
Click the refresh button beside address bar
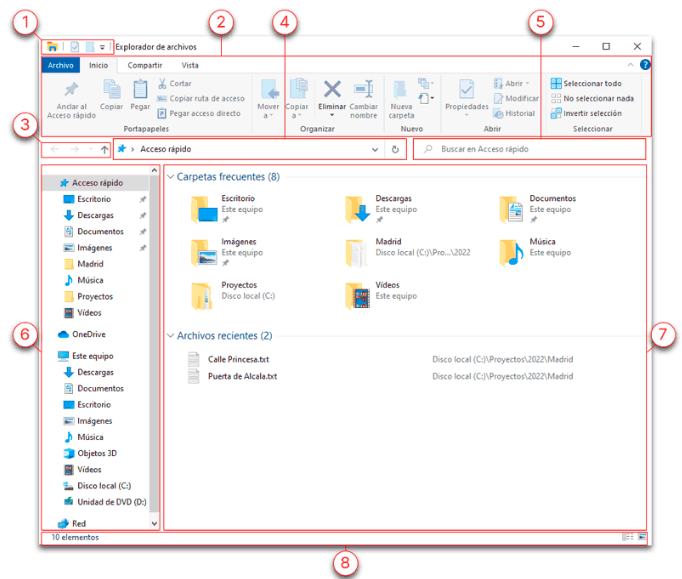396,149
